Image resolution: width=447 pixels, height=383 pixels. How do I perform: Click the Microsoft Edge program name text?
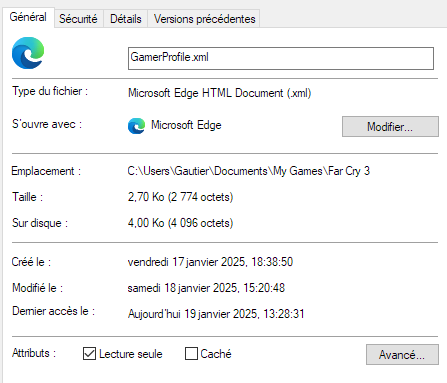coord(186,125)
